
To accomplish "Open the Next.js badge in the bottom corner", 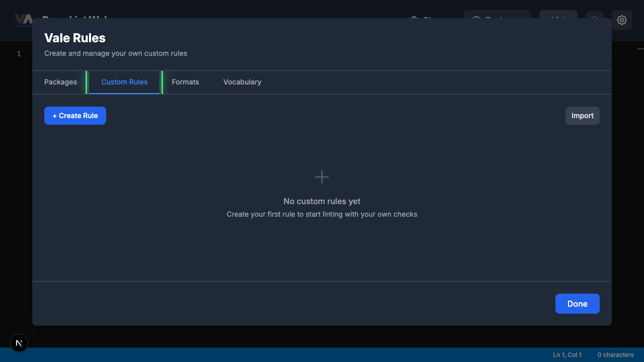I will click(x=19, y=343).
